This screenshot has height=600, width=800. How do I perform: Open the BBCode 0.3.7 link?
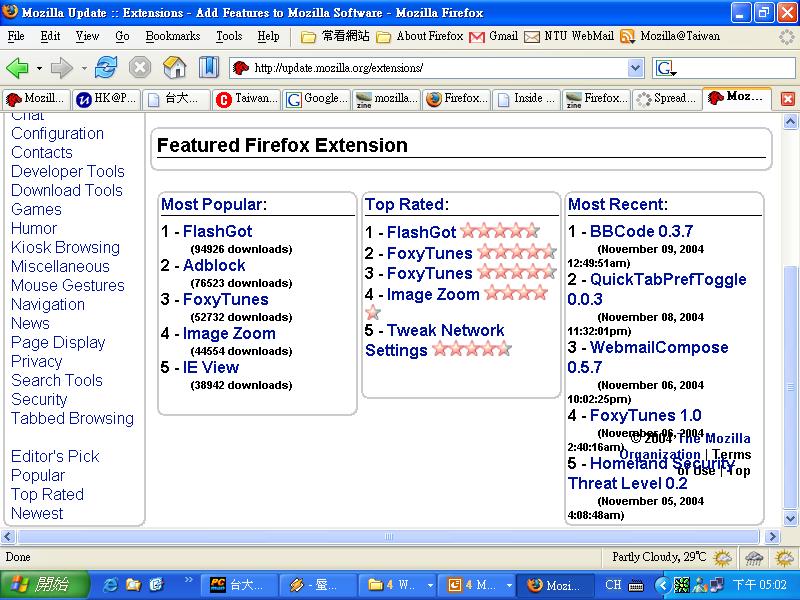641,231
